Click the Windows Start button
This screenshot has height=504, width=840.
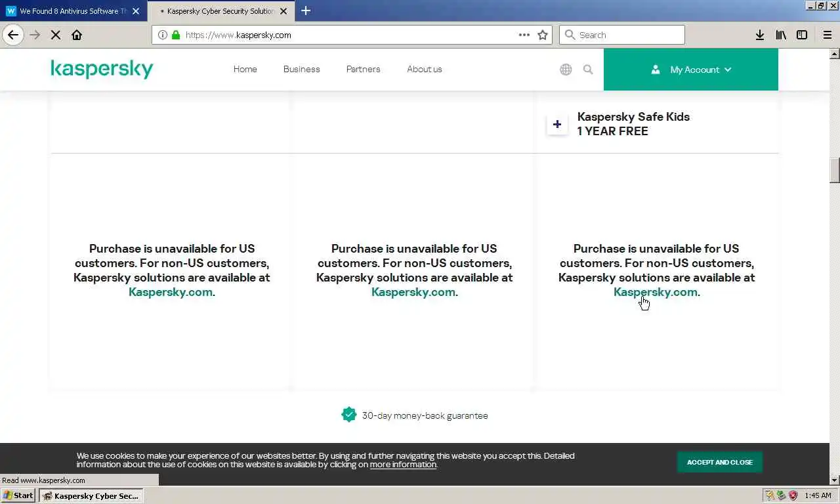click(18, 495)
